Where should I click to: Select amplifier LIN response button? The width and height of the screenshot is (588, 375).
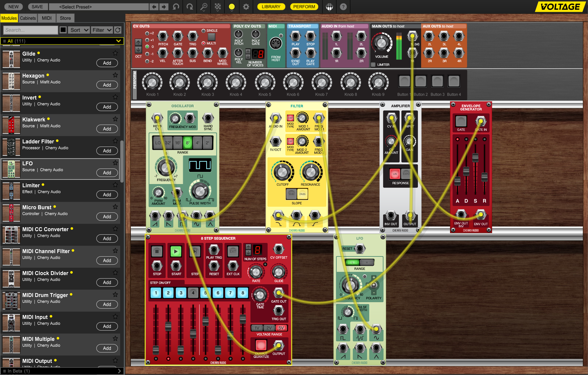point(395,174)
